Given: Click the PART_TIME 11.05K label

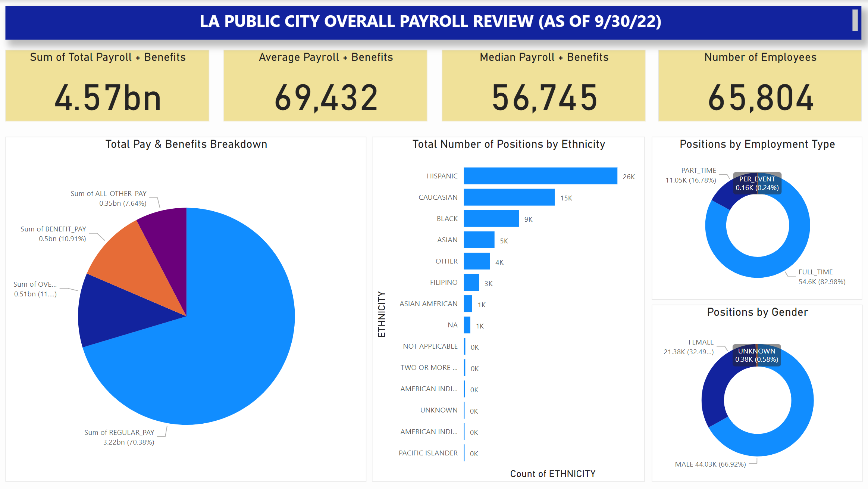Looking at the screenshot, I should point(691,175).
